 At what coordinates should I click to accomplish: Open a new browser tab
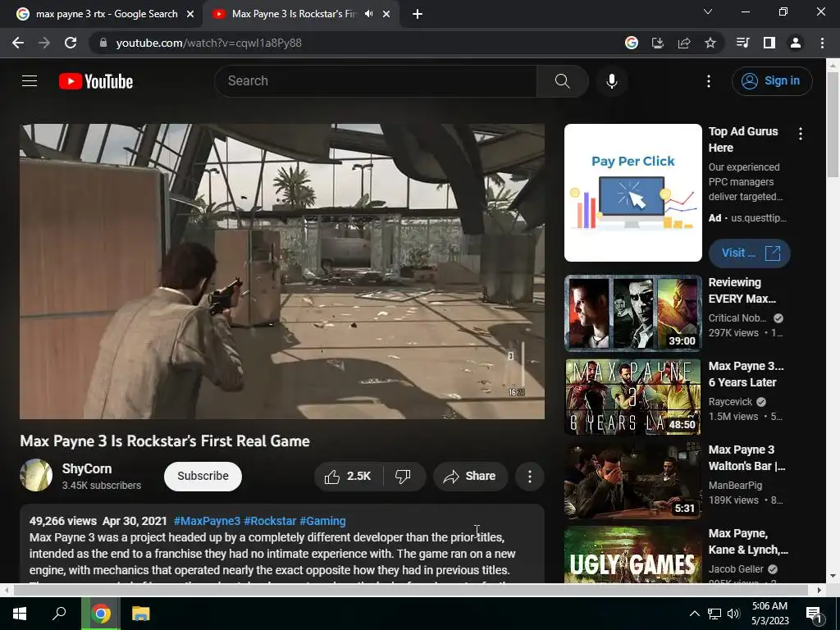tap(418, 15)
